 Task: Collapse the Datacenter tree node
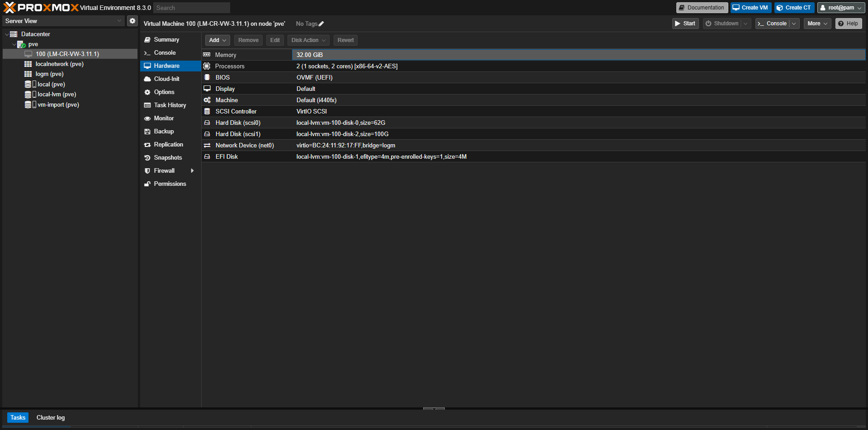coord(7,34)
